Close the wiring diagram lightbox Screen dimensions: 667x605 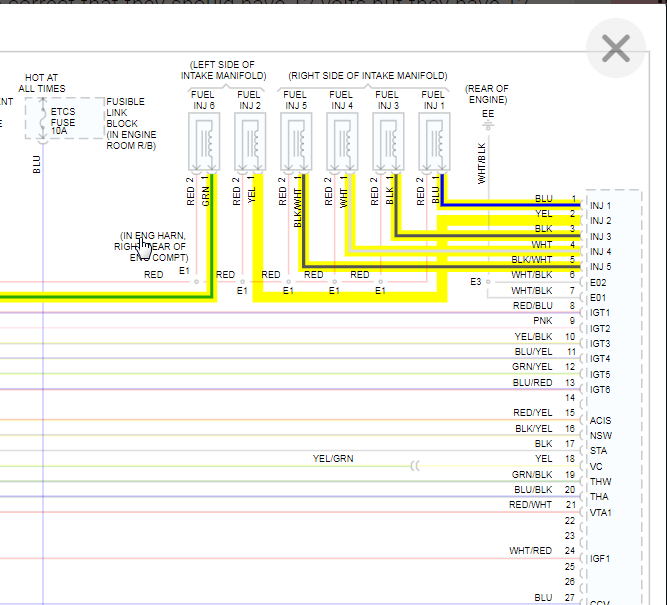[615, 48]
